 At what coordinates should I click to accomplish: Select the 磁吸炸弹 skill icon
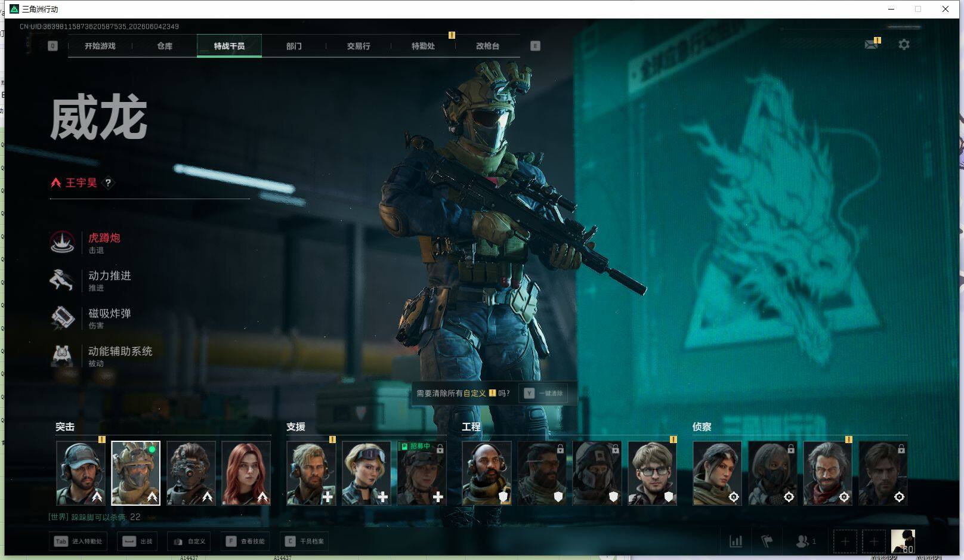(62, 318)
